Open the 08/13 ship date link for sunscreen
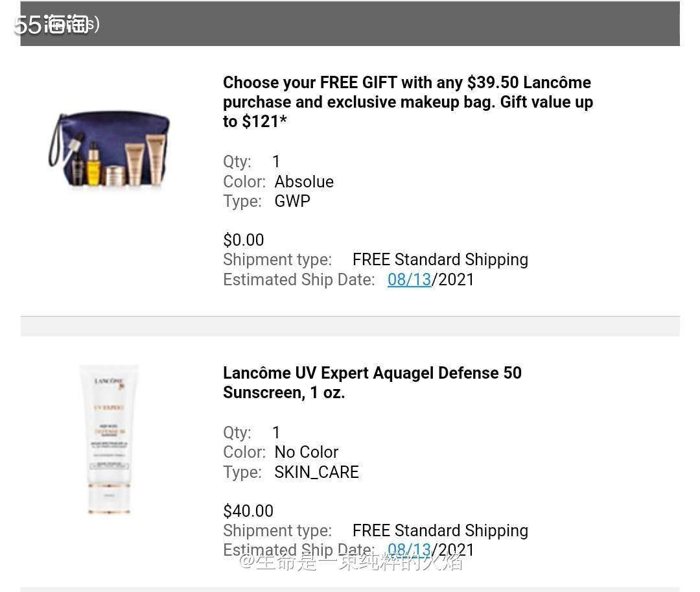This screenshot has height=592, width=700. click(409, 550)
